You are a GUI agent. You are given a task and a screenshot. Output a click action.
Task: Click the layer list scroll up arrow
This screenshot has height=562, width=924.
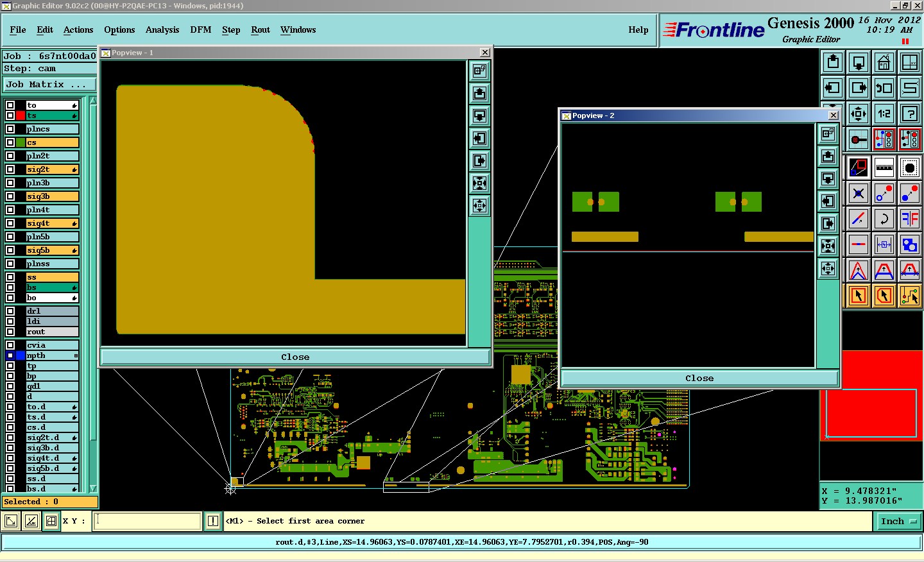[93, 101]
